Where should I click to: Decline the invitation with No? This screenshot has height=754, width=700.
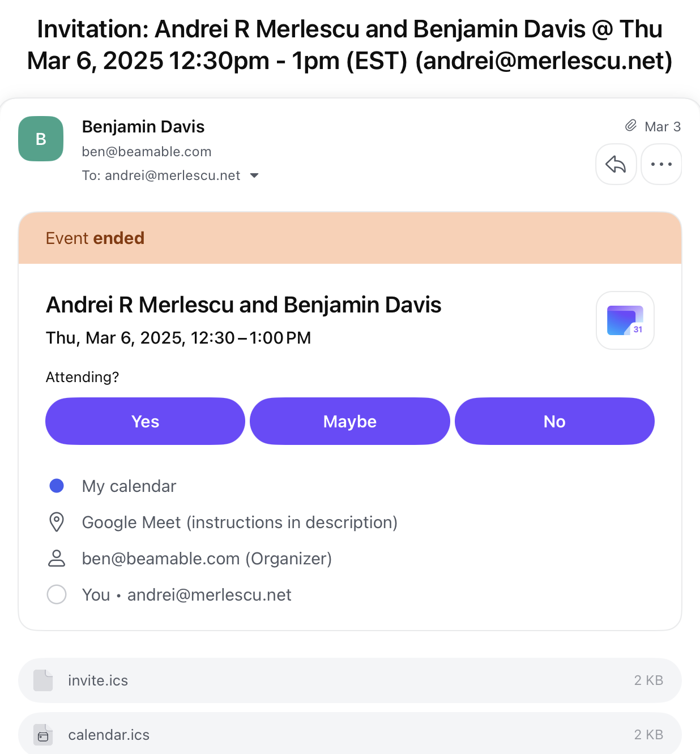[x=554, y=421]
